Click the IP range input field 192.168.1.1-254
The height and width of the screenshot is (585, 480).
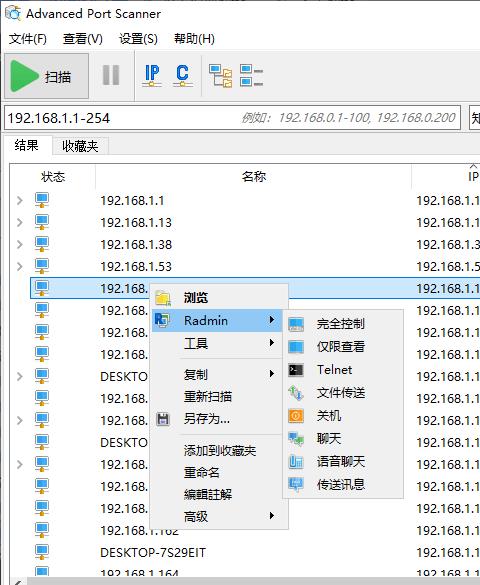tap(232, 118)
